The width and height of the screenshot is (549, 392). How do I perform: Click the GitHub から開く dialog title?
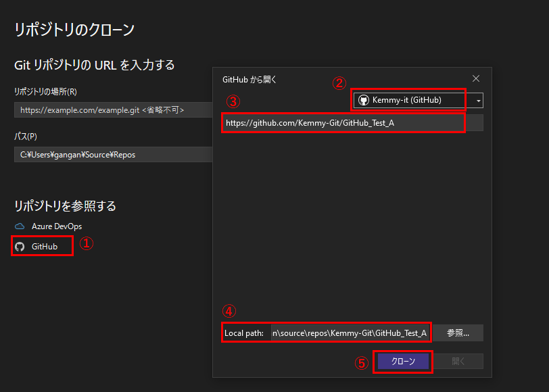pos(249,80)
